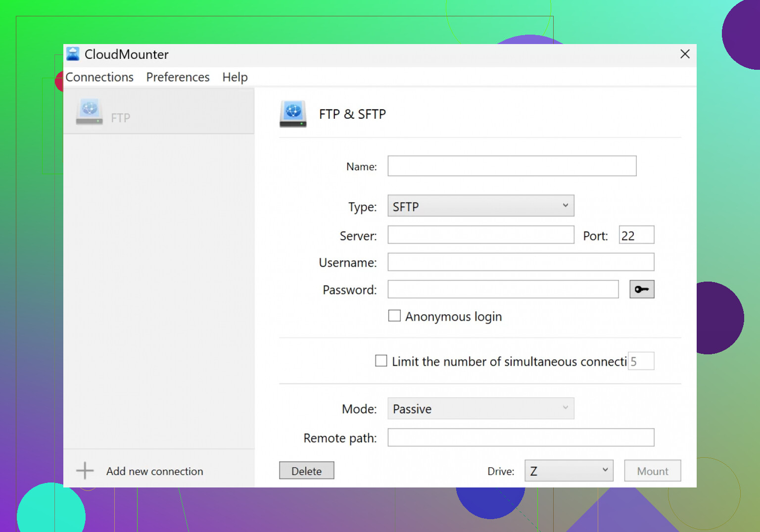
Task: Enable the Anonymous login checkbox
Action: click(394, 316)
